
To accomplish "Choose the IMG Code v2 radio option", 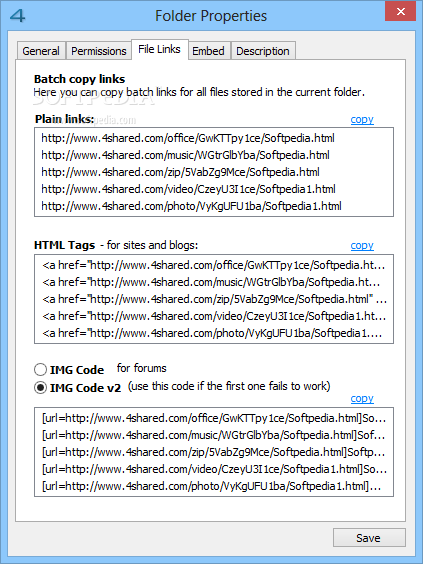I will 40,388.
